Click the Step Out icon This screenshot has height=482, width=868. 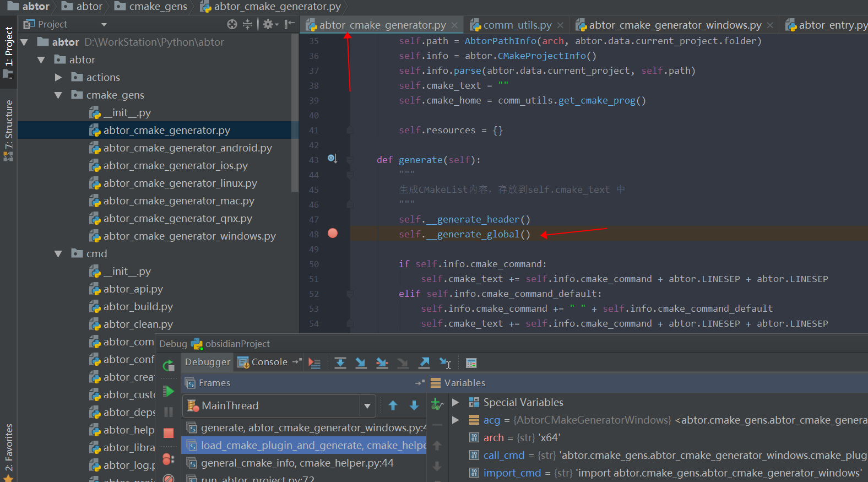(x=424, y=362)
